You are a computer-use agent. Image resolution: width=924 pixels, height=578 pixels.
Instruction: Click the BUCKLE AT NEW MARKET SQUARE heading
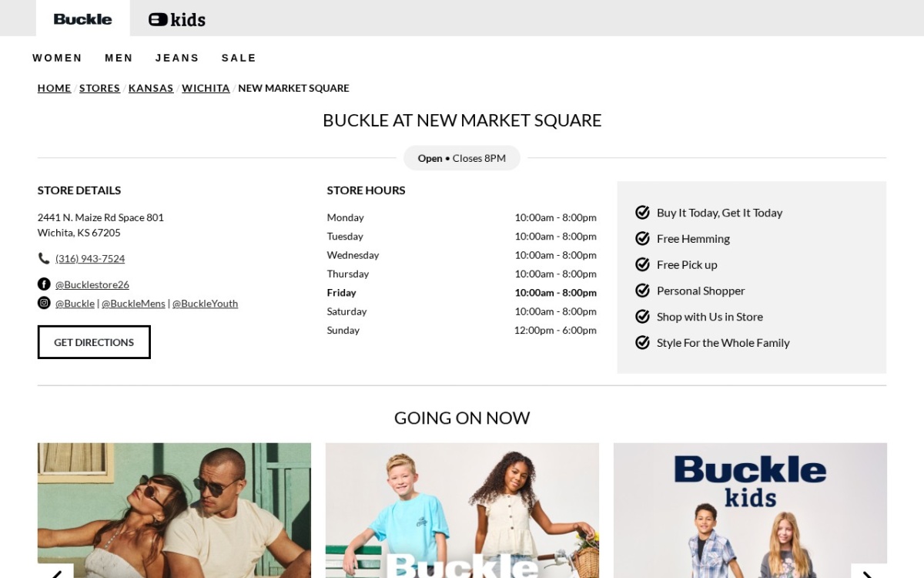click(x=462, y=120)
